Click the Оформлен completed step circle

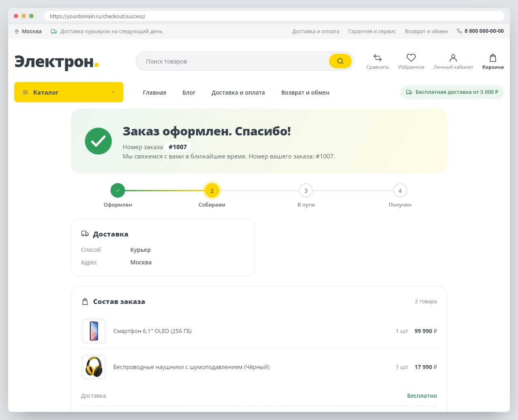(118, 190)
